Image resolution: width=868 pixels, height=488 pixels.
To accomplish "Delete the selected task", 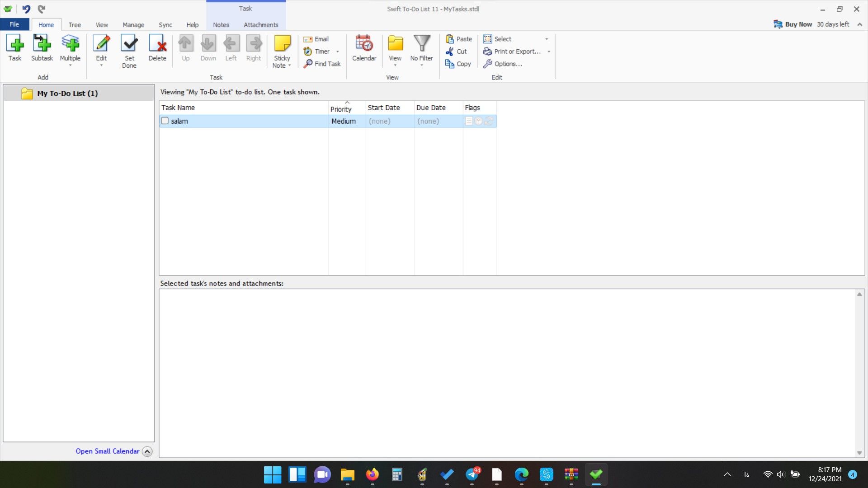I will pos(157,48).
